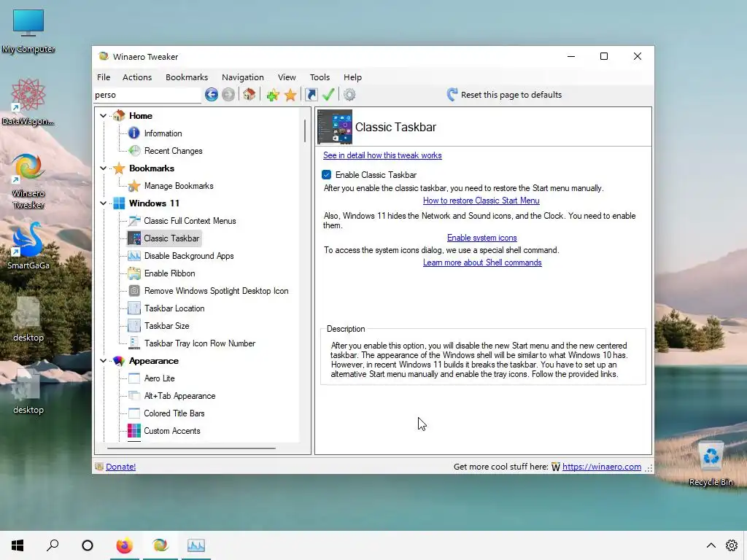Select Colored Title Bars tree item
This screenshot has width=747, height=560.
[174, 414]
